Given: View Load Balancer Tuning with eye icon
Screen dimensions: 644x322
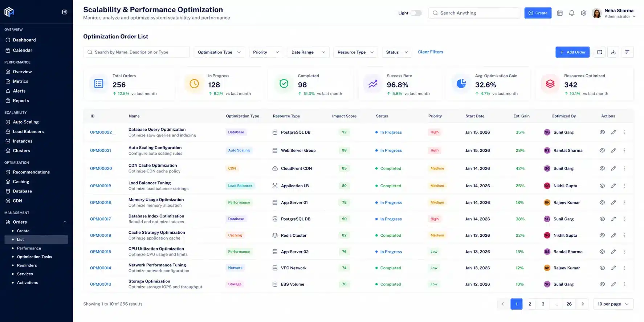Looking at the screenshot, I should tap(602, 186).
